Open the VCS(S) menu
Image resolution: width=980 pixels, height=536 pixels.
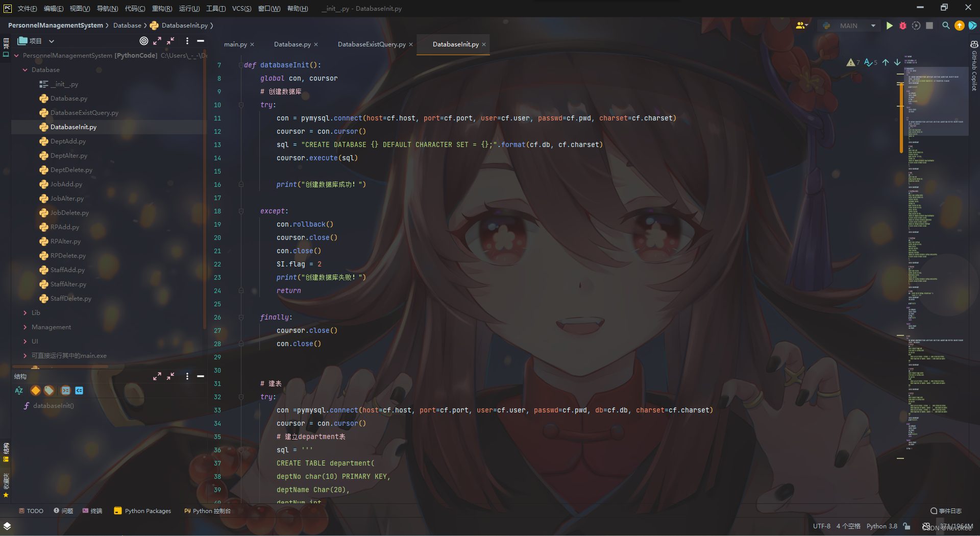tap(241, 9)
